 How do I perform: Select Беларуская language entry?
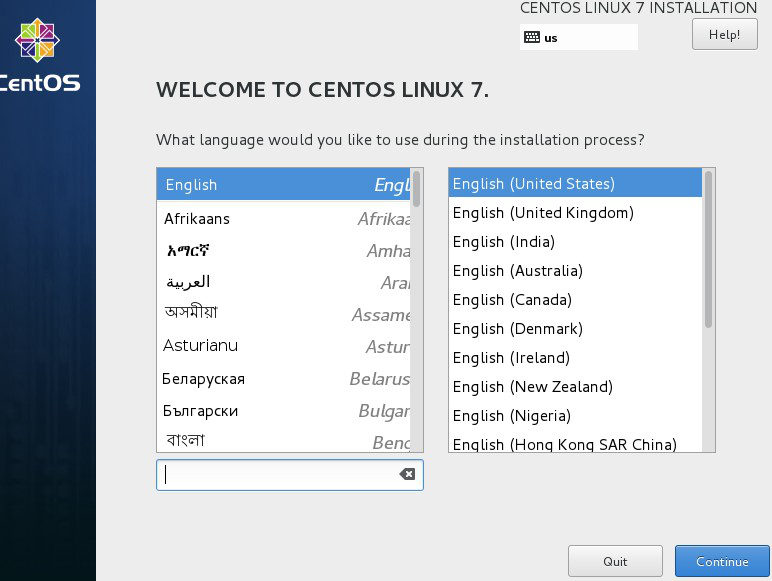point(204,379)
